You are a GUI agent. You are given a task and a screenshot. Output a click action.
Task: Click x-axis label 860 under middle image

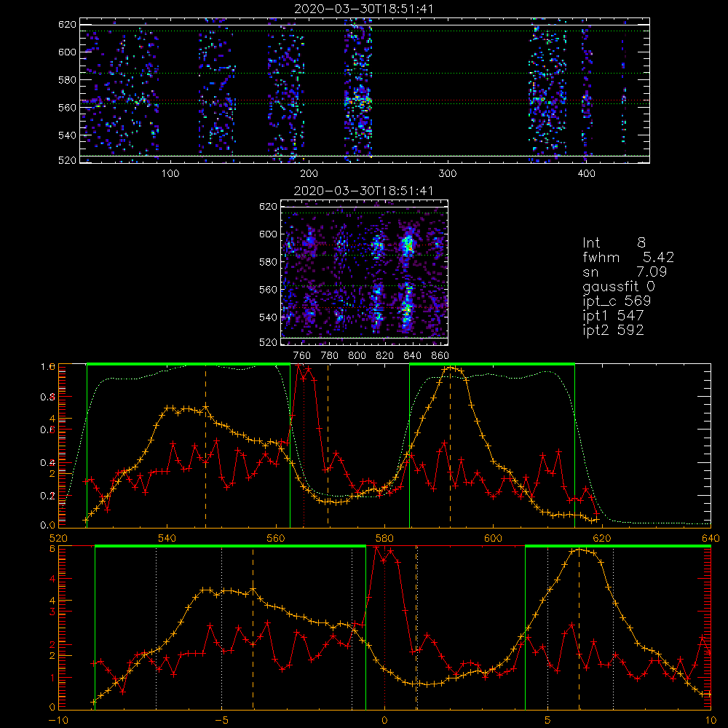(x=440, y=356)
